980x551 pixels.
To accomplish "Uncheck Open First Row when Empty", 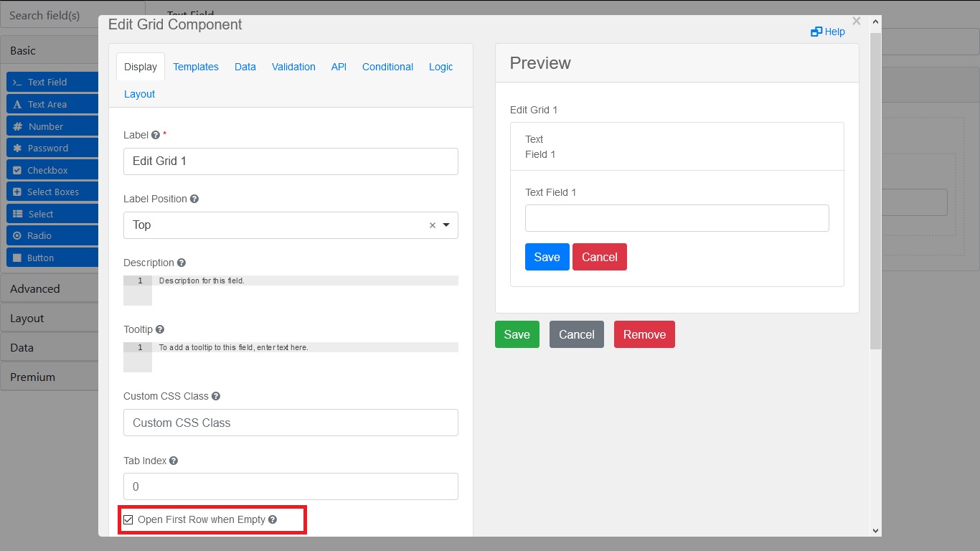I will coord(128,519).
